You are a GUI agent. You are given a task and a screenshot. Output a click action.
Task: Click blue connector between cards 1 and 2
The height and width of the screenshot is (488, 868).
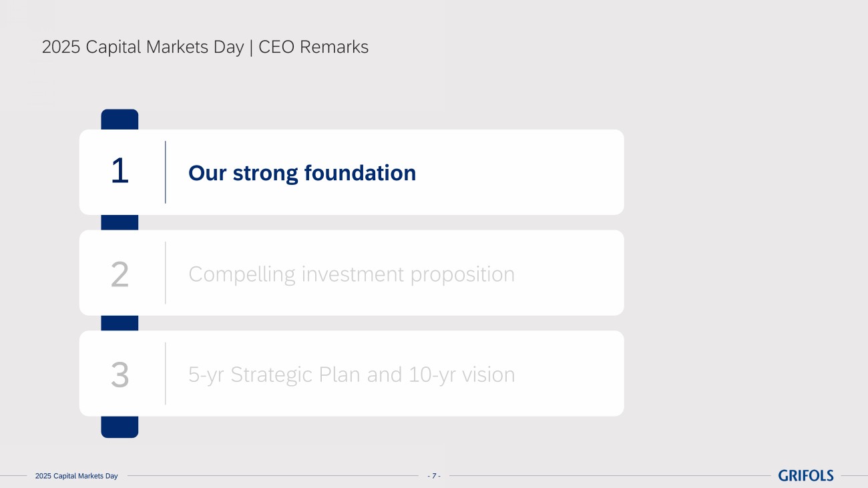click(x=120, y=222)
